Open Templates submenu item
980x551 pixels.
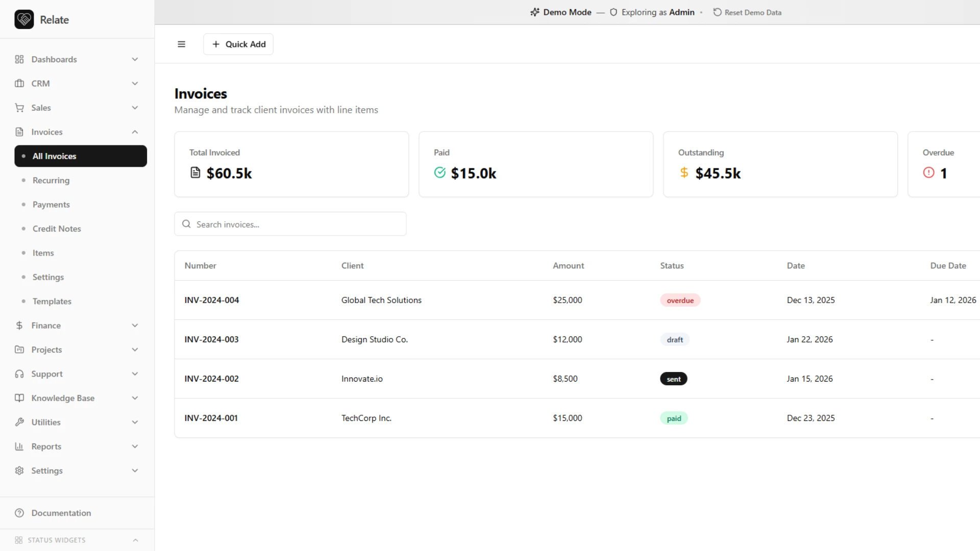[81, 301]
